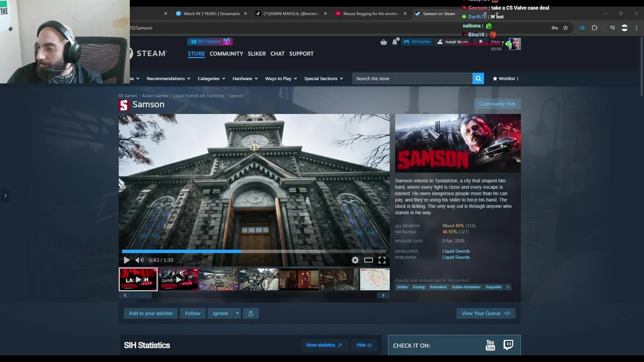Open the COMMUNITY menu
The image size is (644, 362).
(226, 54)
